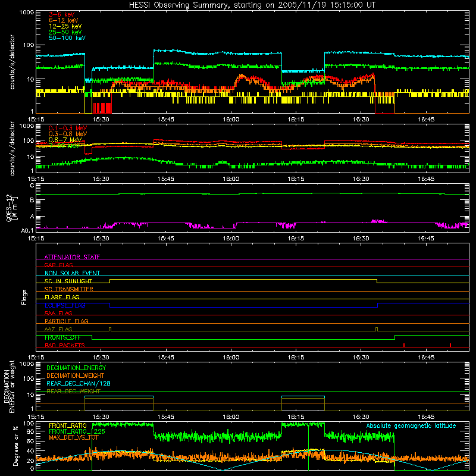This screenshot has height=476, width=476.
Task: Select the AAZ_FLAG label
Action: pos(58,329)
